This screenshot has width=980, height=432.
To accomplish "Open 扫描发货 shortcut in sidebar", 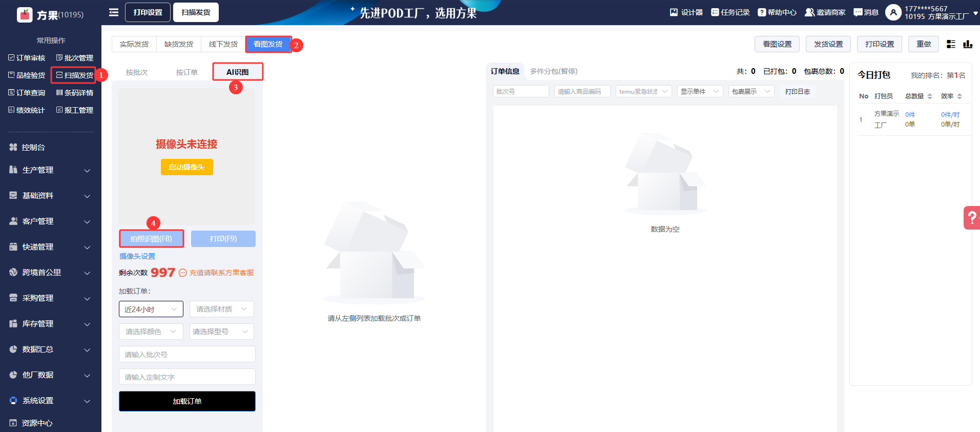I will point(75,75).
